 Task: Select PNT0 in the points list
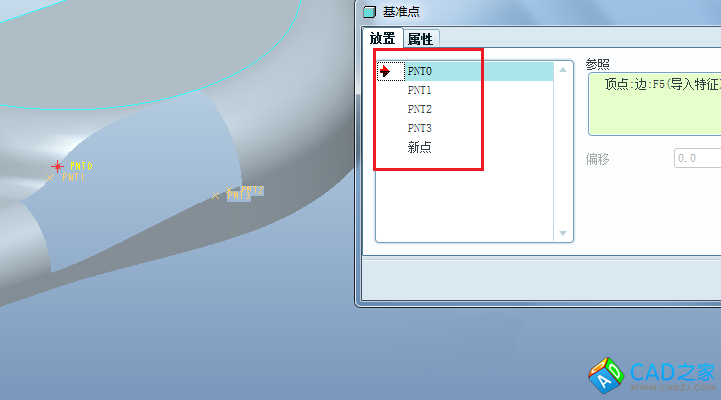point(420,71)
